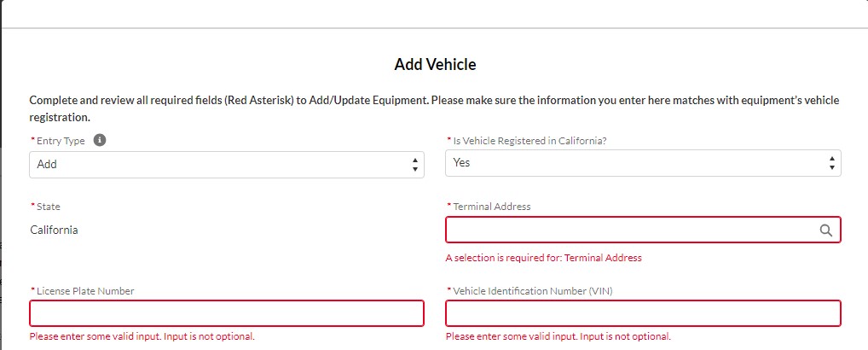Click the Terminal Address search magnifier icon
This screenshot has height=350, width=868.
click(x=825, y=230)
